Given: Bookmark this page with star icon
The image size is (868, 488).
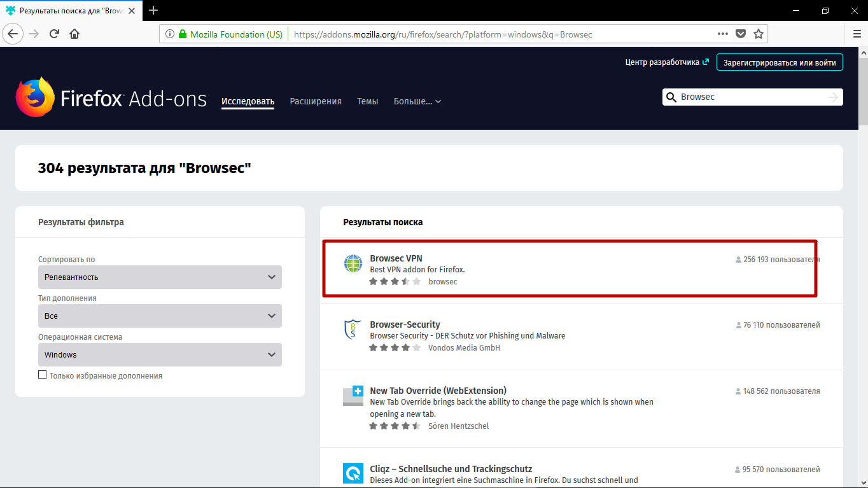Looking at the screenshot, I should [x=759, y=34].
